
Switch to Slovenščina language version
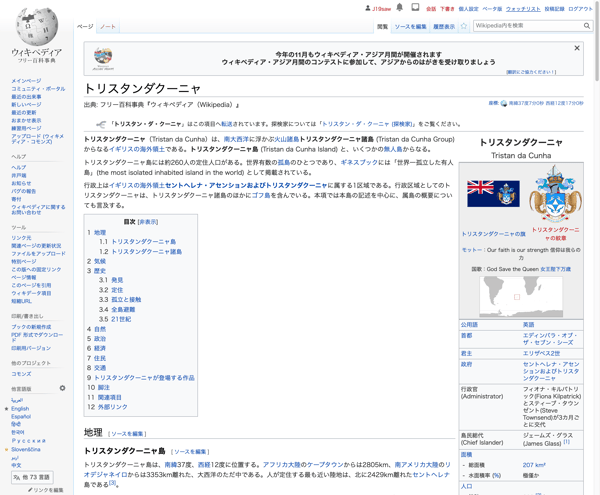[26, 449]
